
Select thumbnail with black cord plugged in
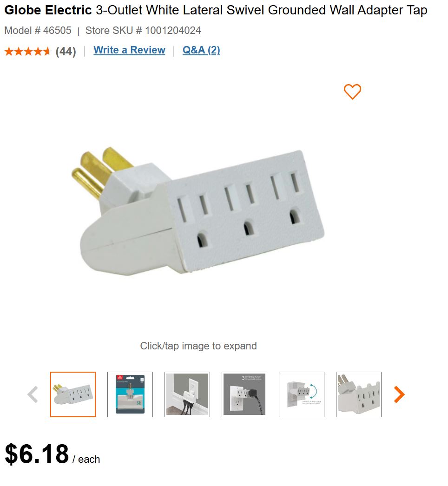[244, 394]
